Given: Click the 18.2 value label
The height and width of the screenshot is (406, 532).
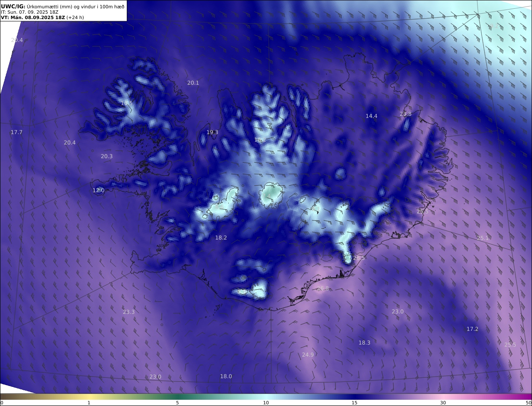Looking at the screenshot, I should click(221, 238).
